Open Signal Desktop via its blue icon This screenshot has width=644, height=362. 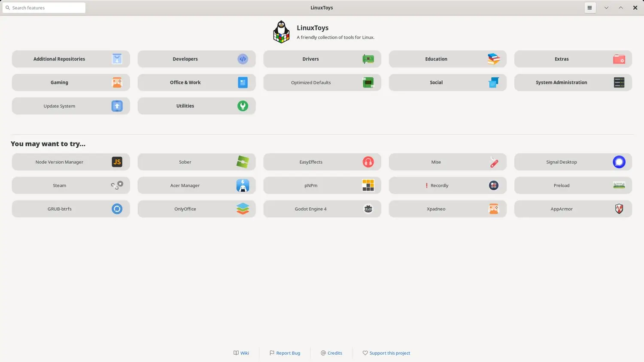(x=619, y=162)
